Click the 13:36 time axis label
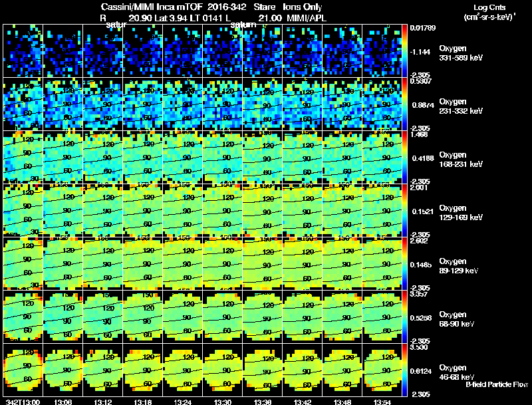 [262, 402]
